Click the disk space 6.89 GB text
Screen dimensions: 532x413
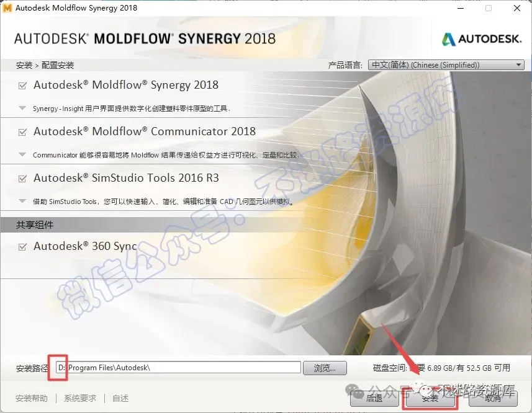click(441, 368)
